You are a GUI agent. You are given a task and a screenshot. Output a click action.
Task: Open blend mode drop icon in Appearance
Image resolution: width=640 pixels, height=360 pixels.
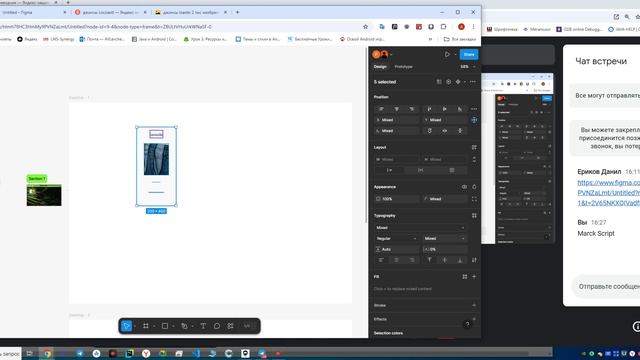[x=474, y=187]
